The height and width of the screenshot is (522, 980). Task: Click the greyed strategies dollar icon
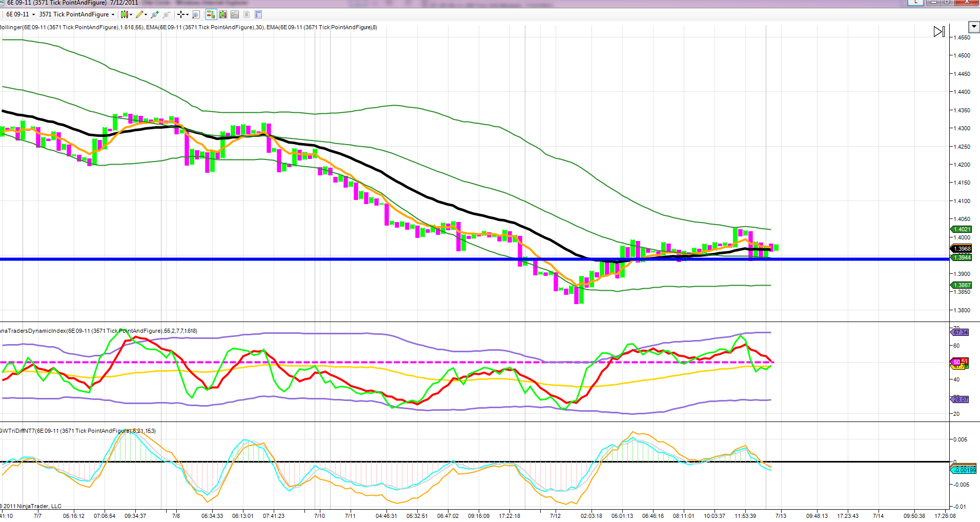pos(247,14)
